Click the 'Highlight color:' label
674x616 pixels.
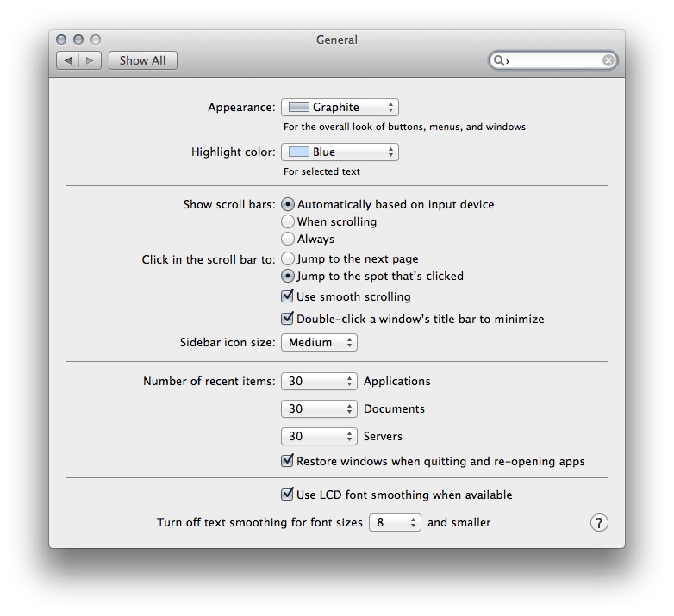(233, 152)
